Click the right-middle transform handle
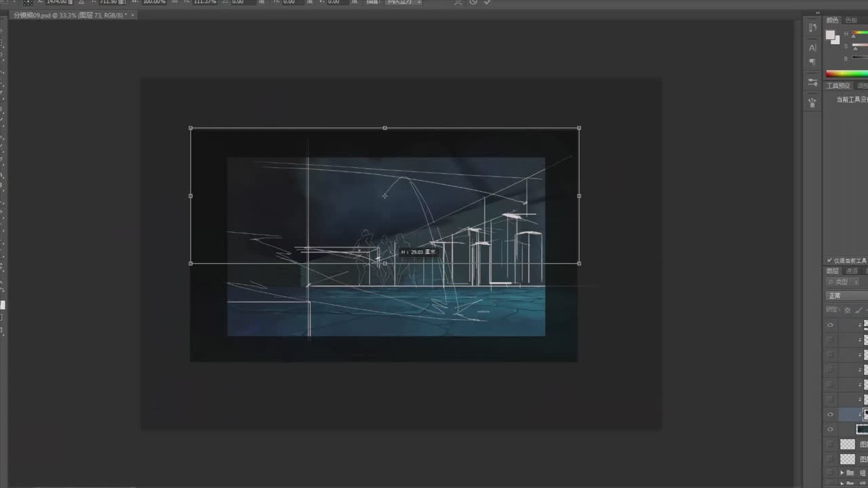 578,196
